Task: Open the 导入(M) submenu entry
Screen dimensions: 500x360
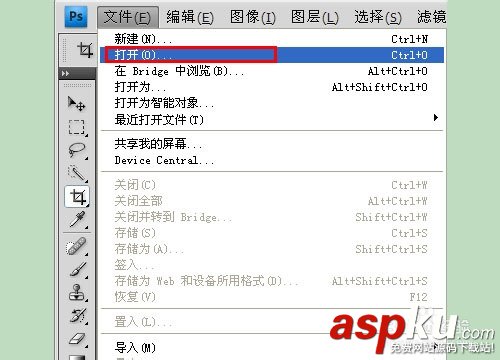Action: click(272, 348)
